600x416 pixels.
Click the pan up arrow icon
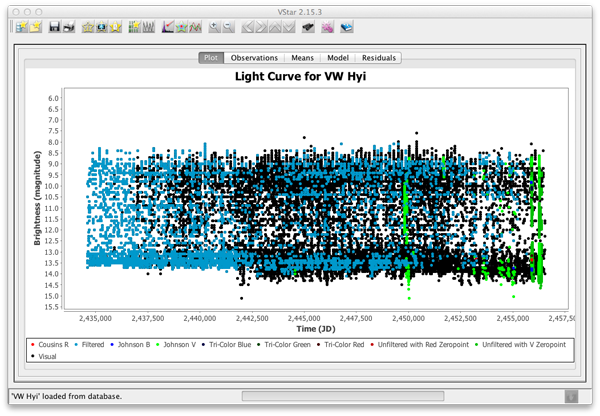(x=274, y=27)
